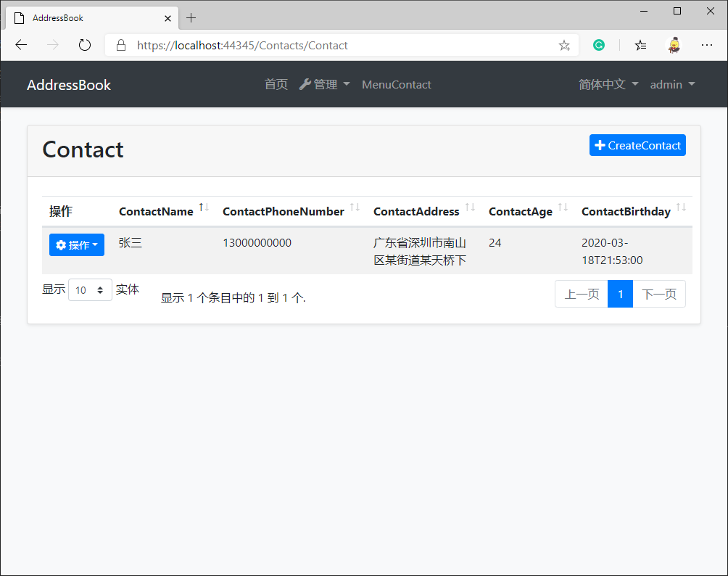The height and width of the screenshot is (576, 728).
Task: Click the address cell 广东省深圳市南山
Action: click(x=420, y=251)
